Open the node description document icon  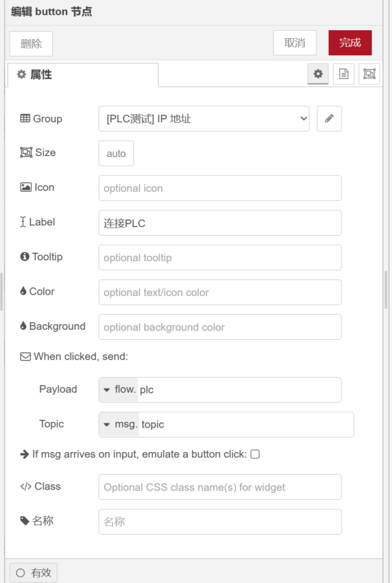coord(344,74)
